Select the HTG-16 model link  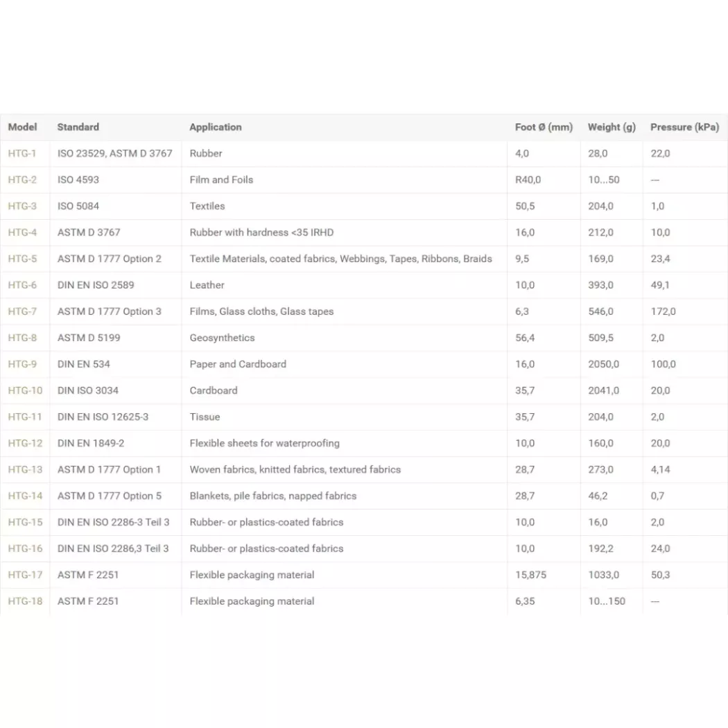tap(25, 548)
